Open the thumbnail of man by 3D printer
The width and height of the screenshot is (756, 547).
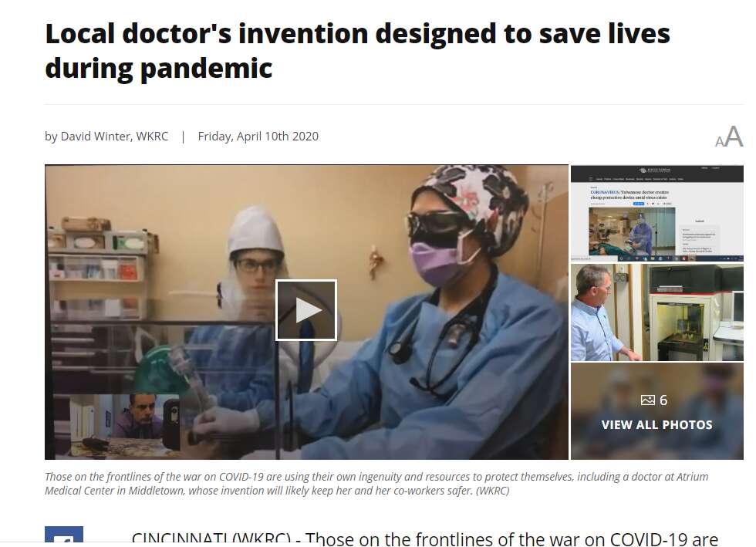click(656, 312)
